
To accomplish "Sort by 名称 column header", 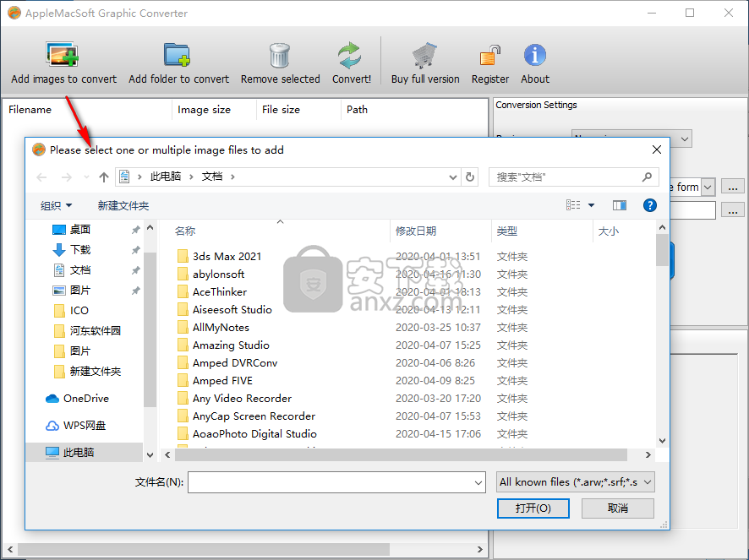I will pyautogui.click(x=185, y=231).
